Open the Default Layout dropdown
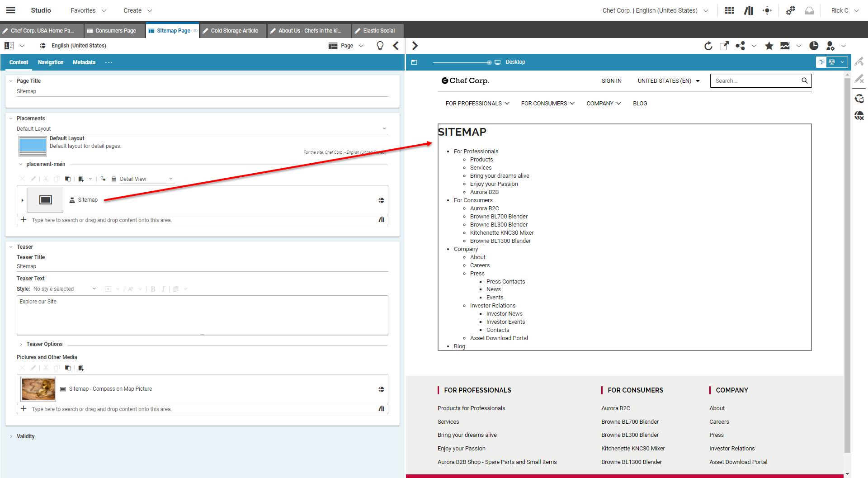868x478 pixels. 202,129
